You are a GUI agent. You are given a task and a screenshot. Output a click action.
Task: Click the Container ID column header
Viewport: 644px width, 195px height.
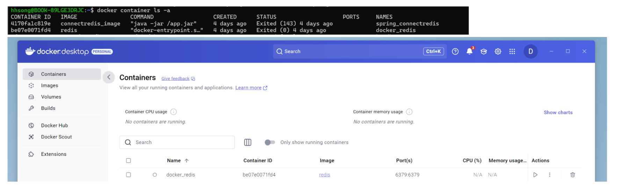[x=258, y=160]
